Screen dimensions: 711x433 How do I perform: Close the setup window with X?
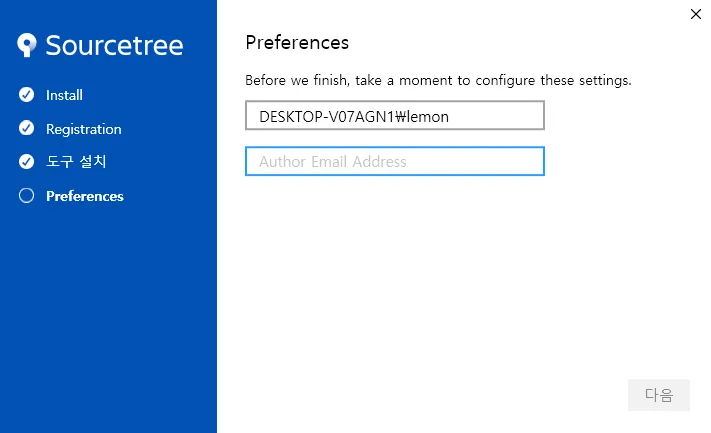(x=696, y=14)
